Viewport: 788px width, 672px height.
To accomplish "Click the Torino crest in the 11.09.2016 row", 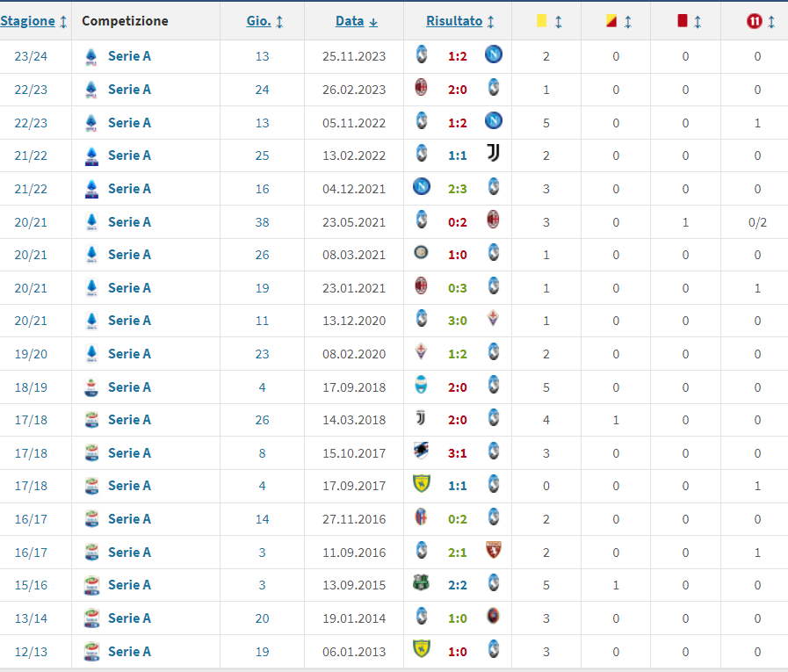I will click(x=494, y=552).
